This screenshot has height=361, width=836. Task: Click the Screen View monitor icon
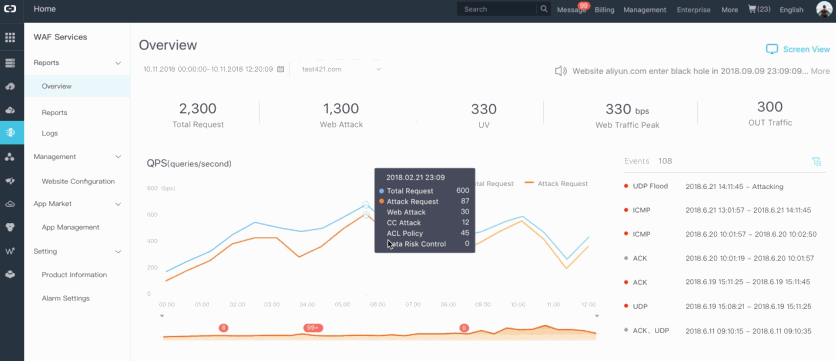click(771, 49)
